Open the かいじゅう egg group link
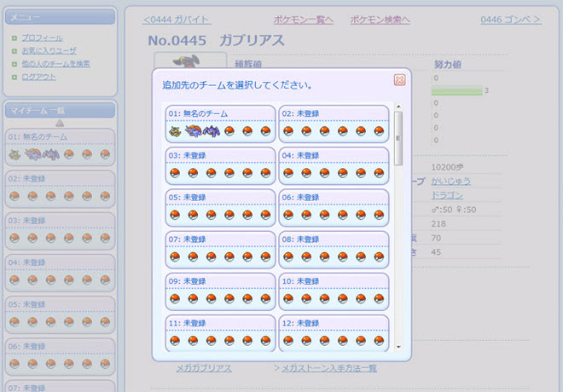The height and width of the screenshot is (392, 563). (450, 182)
